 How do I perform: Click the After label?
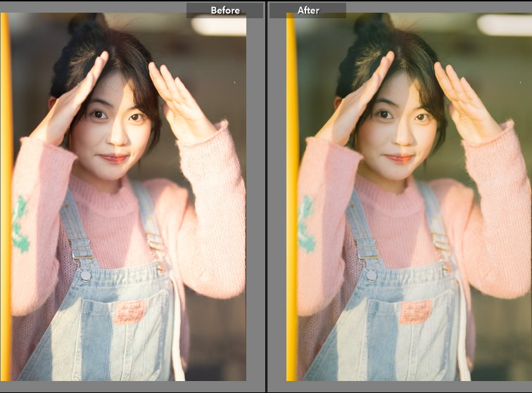point(308,11)
